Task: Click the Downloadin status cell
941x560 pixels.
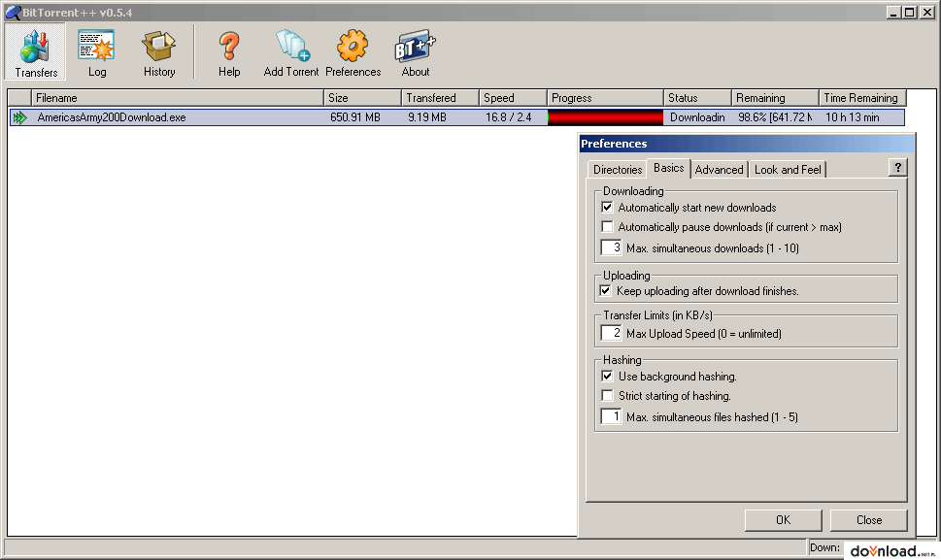Action: click(697, 117)
